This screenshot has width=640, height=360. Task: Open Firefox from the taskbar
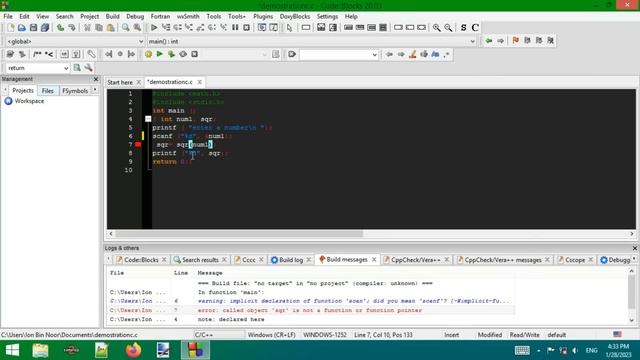click(133, 350)
